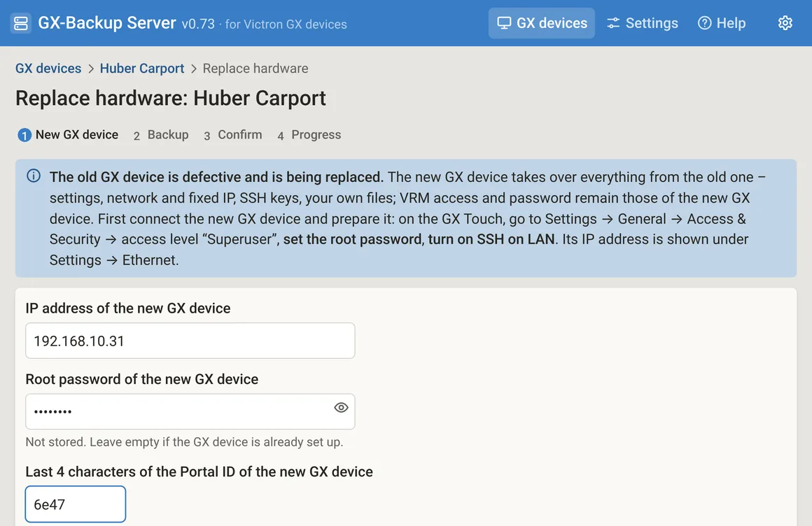
Task: Open the Huber Carport breadcrumb link
Action: click(x=142, y=69)
